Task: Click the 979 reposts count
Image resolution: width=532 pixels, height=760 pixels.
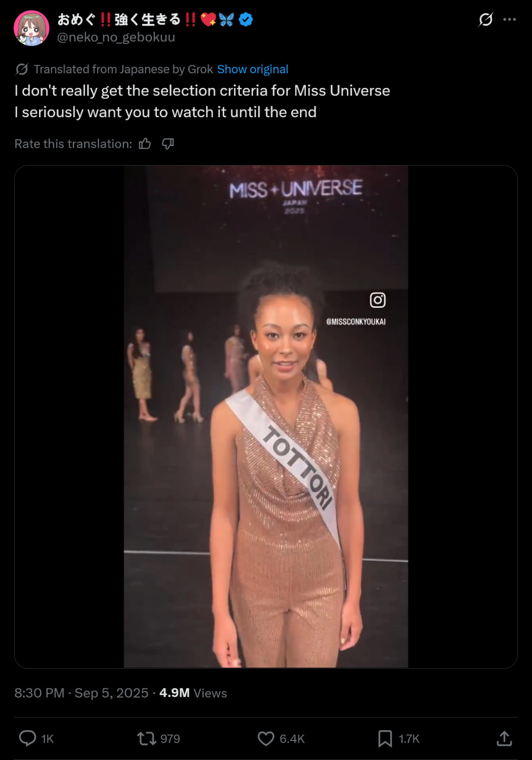Action: (x=170, y=739)
